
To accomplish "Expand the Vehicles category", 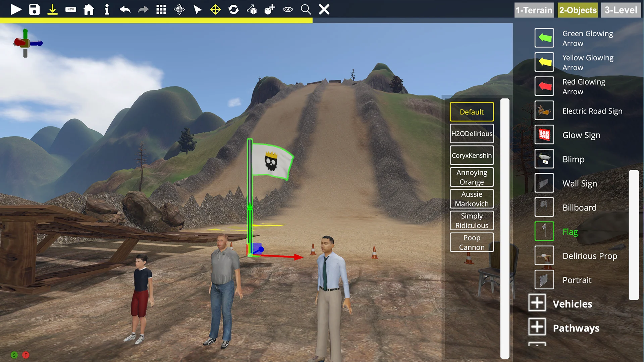I will click(x=537, y=303).
